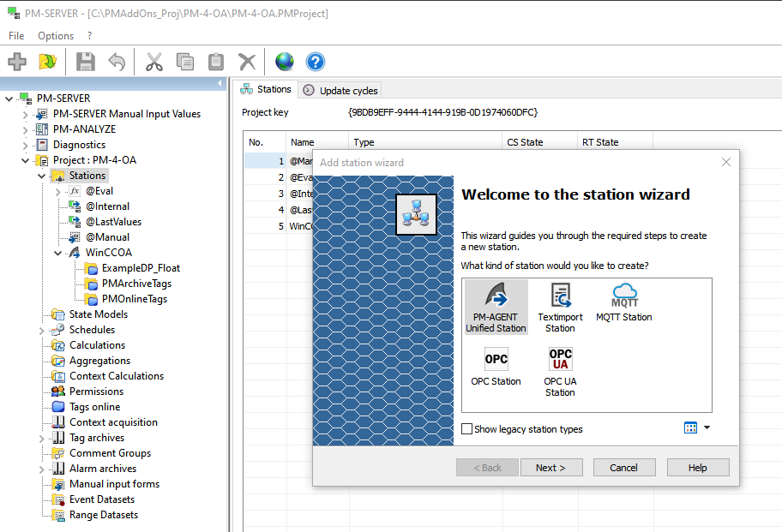782x532 pixels.
Task: Open Range Datasets in the tree
Action: coord(104,515)
